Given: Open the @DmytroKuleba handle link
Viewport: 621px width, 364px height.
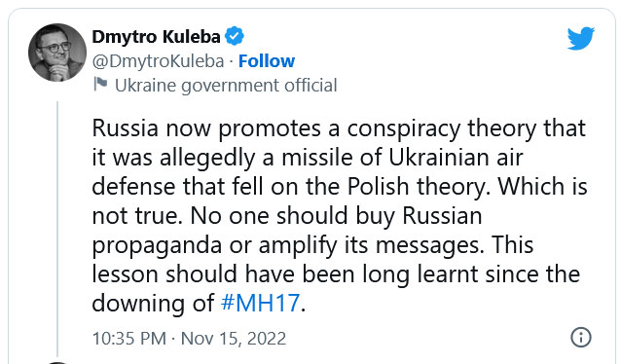Looking at the screenshot, I should [x=158, y=61].
